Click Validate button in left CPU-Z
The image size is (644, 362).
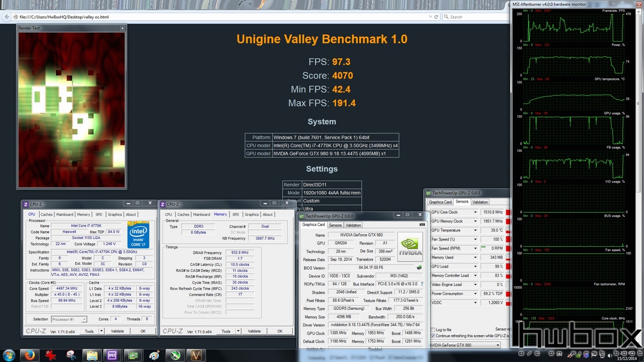(117, 331)
